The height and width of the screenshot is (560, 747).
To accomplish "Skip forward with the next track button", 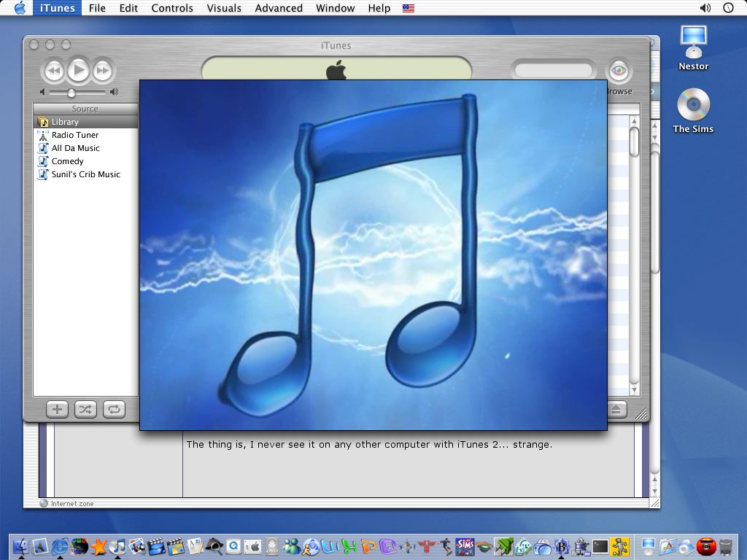I will [103, 71].
